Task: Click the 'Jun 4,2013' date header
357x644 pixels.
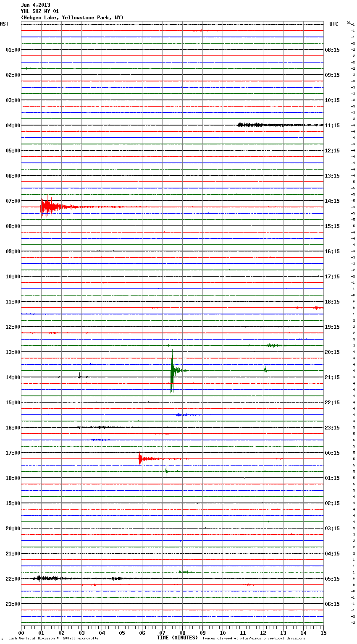Action: click(x=35, y=5)
